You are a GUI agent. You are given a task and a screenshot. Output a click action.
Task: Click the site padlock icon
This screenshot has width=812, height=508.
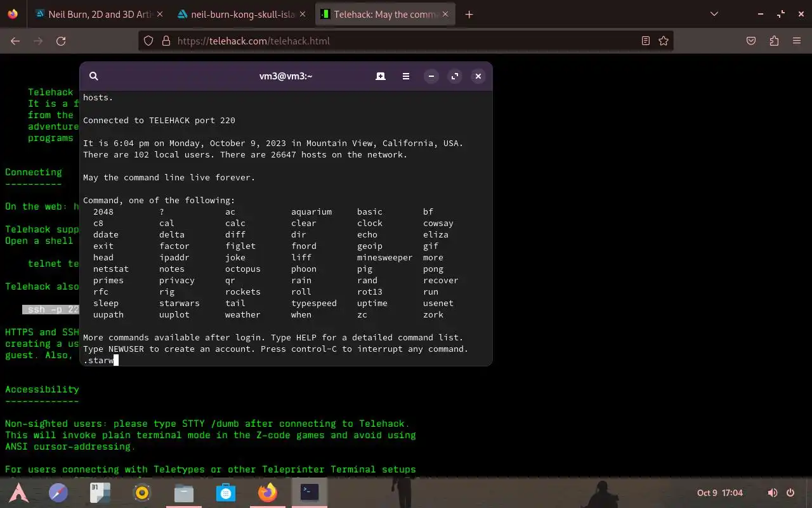tap(166, 41)
